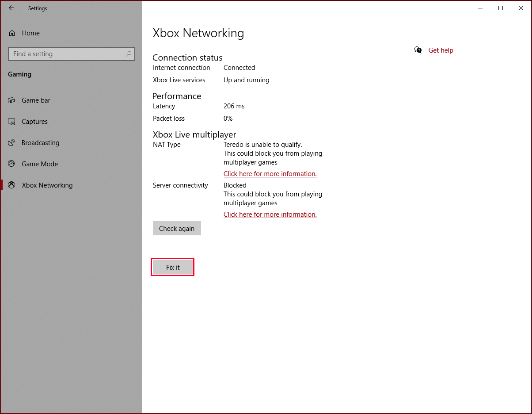Click the Game bar icon

pyautogui.click(x=12, y=100)
